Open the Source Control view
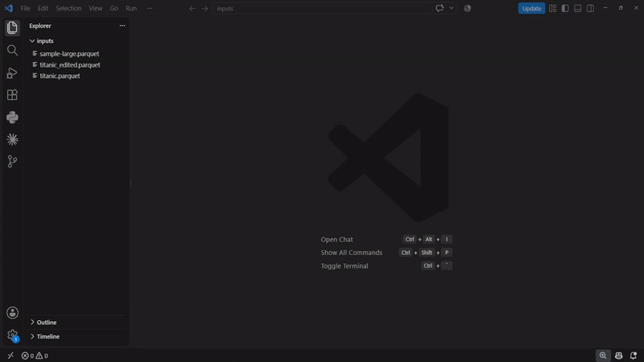Viewport: 644px width, 362px height. pyautogui.click(x=12, y=162)
